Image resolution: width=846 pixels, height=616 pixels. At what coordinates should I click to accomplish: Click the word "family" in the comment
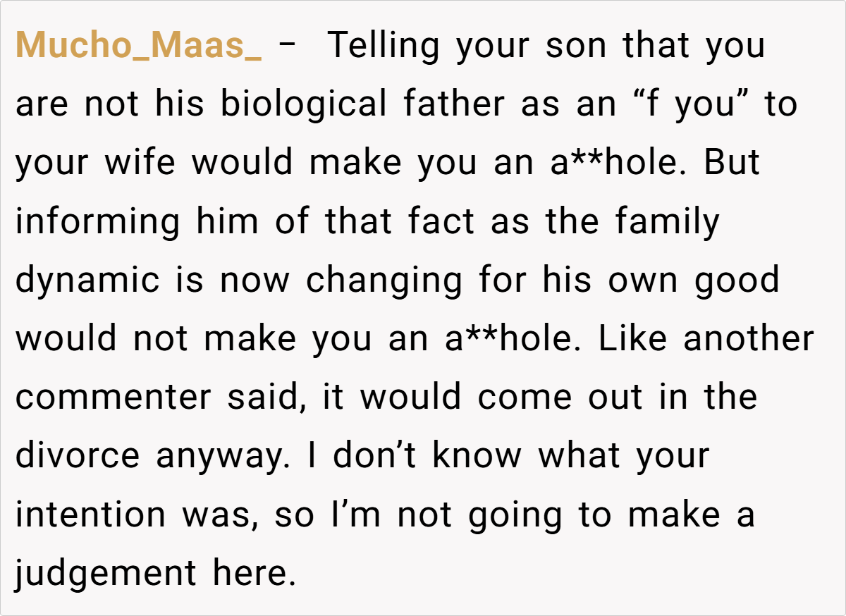[667, 221]
